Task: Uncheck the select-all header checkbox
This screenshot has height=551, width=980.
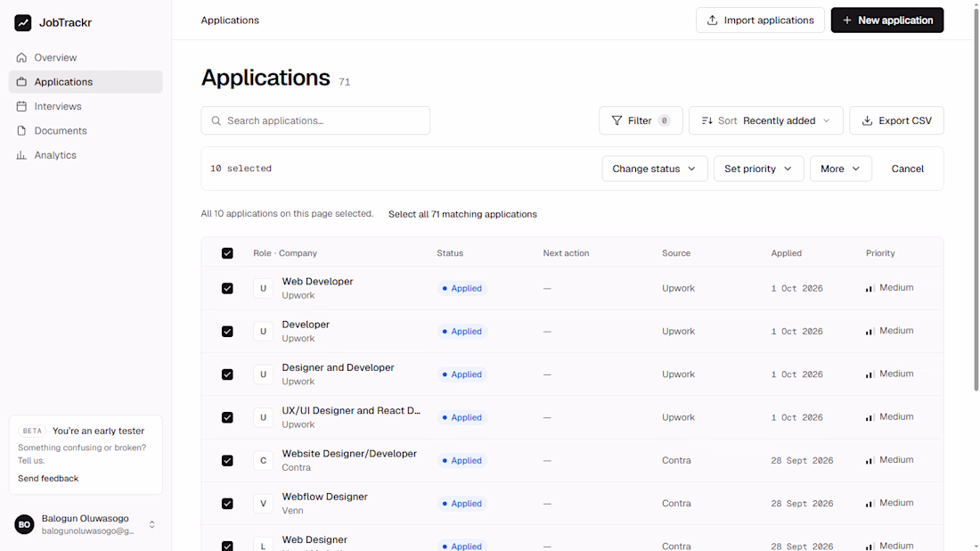Action: (227, 253)
